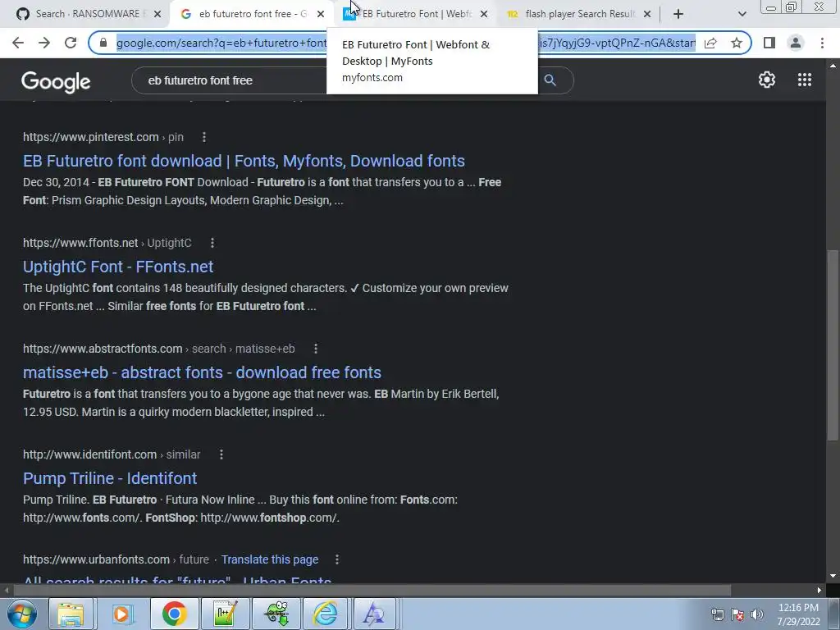Click the address bar URL

(x=405, y=43)
